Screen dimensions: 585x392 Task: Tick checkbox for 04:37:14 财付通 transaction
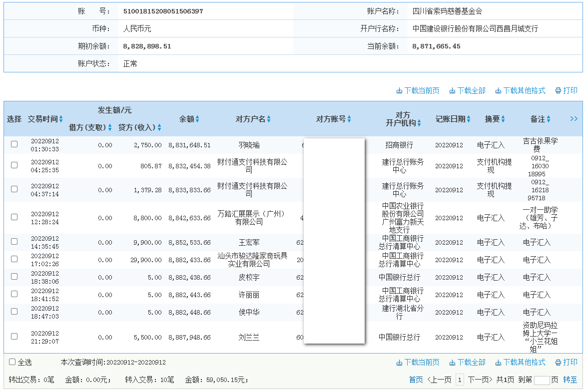point(14,189)
